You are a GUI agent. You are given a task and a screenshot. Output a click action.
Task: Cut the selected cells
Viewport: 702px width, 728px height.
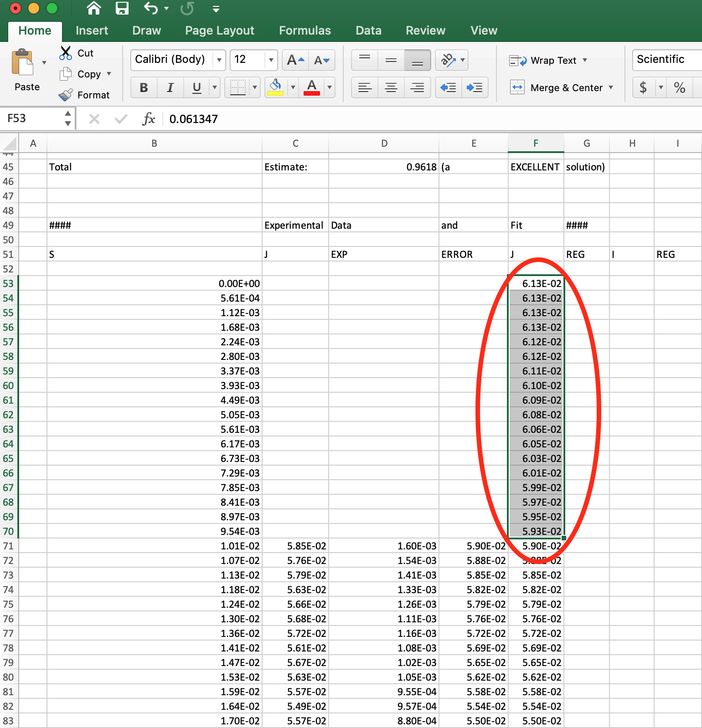(77, 53)
